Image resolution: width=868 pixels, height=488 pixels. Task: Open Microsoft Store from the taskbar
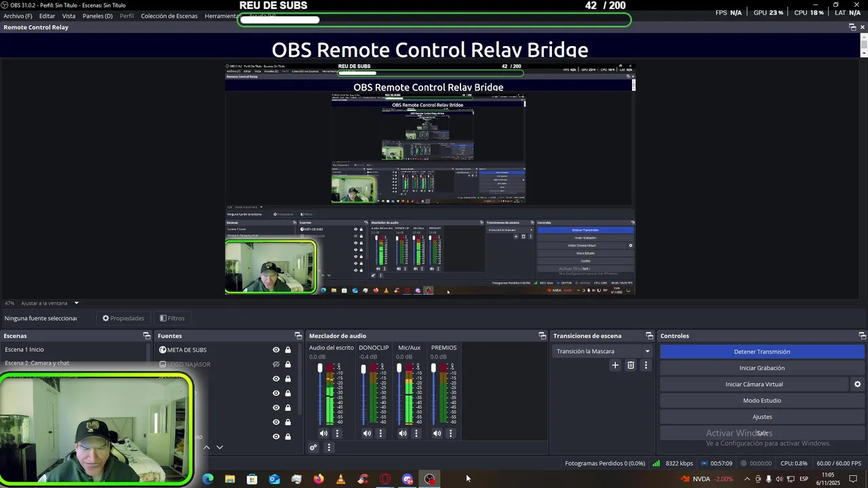point(252,479)
